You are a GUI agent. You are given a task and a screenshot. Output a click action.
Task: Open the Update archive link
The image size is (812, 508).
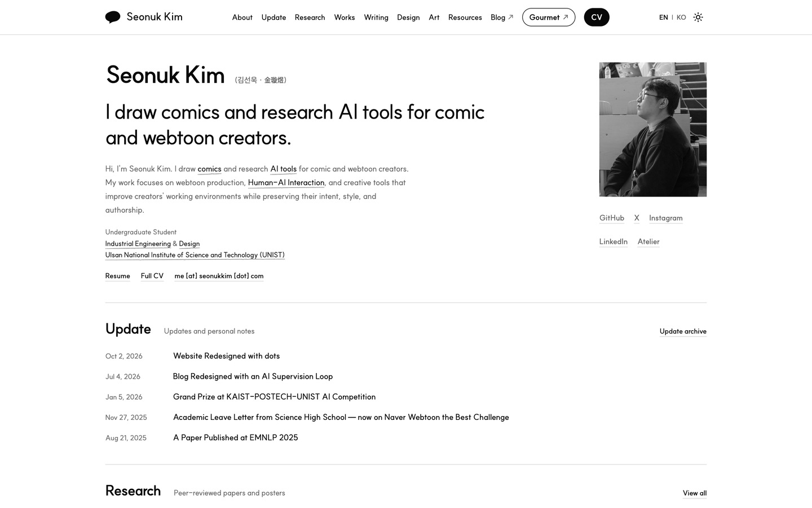pos(683,331)
